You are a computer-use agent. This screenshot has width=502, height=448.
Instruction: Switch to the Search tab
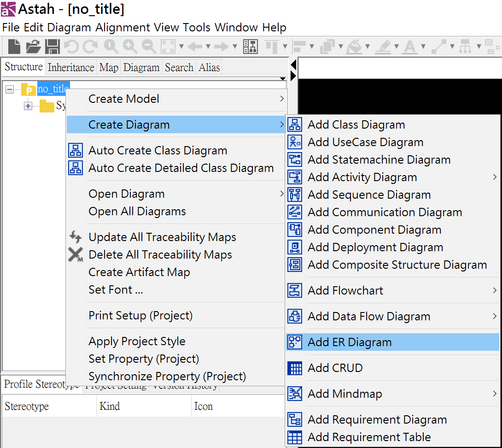point(179,67)
